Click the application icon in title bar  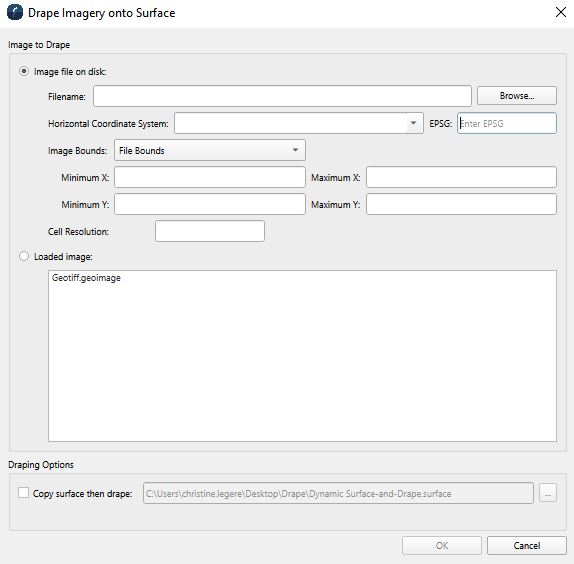point(15,12)
